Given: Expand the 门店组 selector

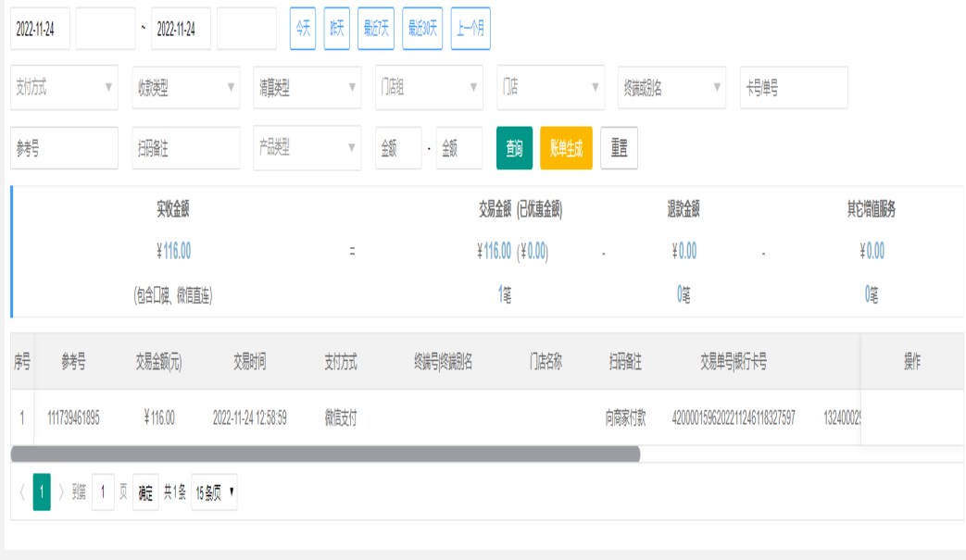Looking at the screenshot, I should (x=429, y=87).
